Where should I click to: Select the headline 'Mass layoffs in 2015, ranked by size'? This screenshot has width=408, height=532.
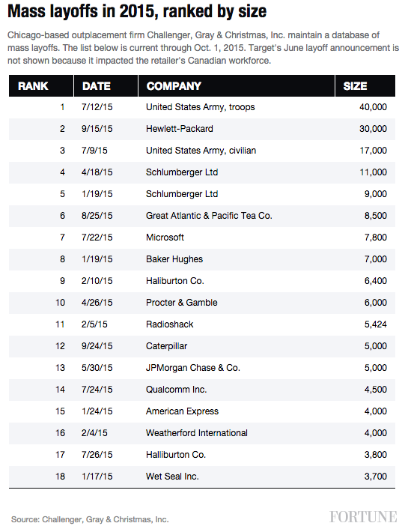click(x=137, y=11)
